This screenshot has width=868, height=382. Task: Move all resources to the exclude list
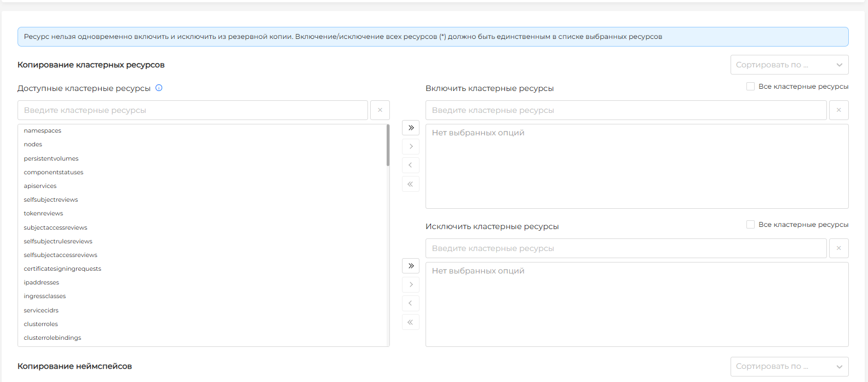click(411, 266)
